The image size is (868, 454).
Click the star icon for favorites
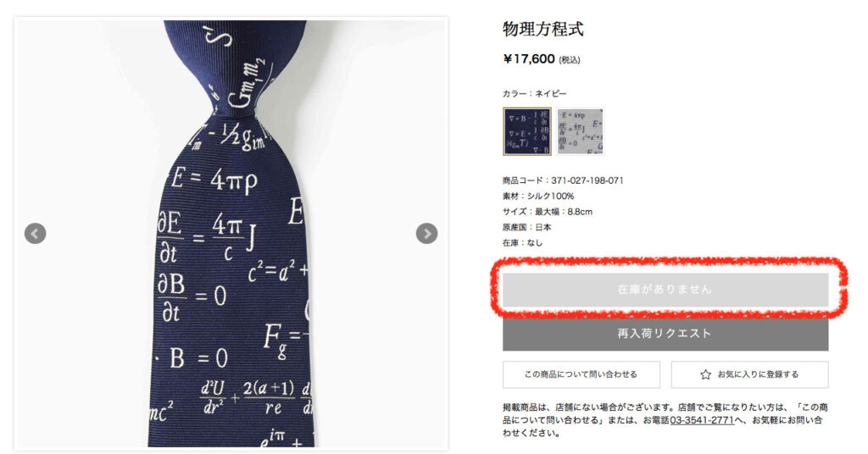pyautogui.click(x=705, y=374)
